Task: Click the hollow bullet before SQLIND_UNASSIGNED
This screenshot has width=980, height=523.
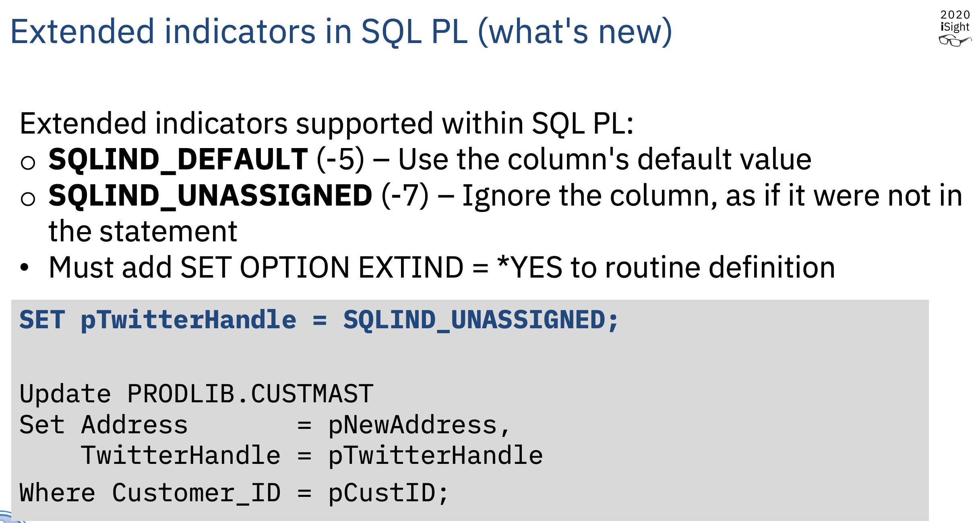Action: point(28,199)
